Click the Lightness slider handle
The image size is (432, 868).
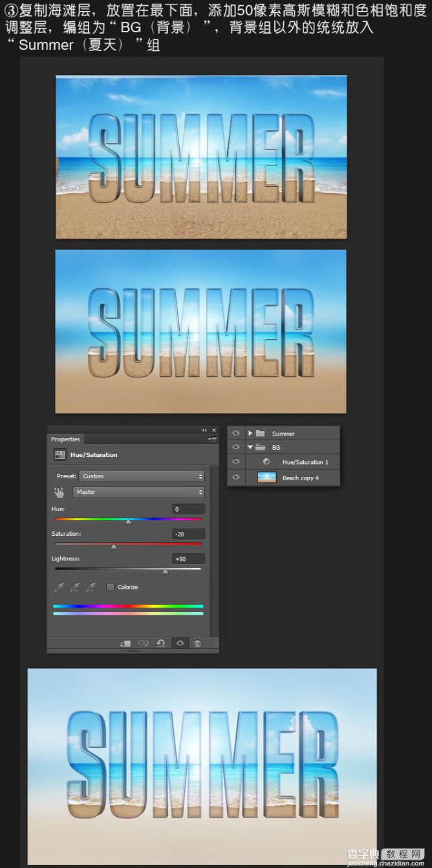click(165, 571)
